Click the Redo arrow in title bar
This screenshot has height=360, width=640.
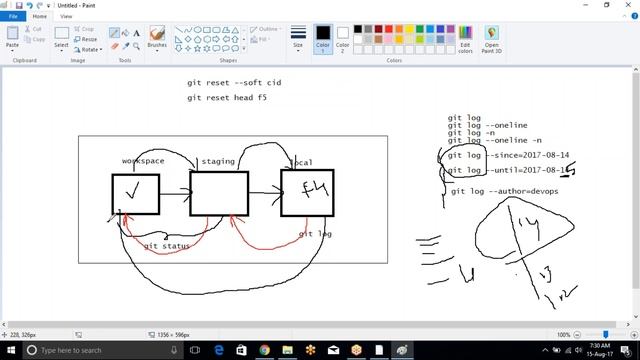[40, 5]
